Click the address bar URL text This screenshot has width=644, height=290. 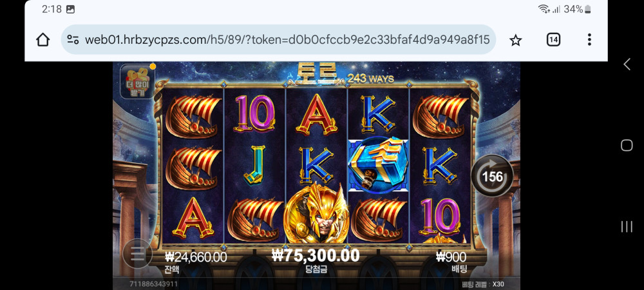pos(287,40)
